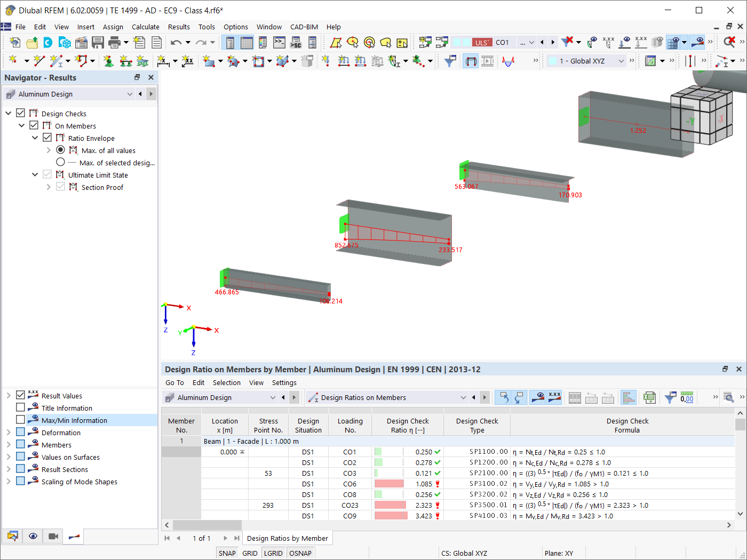747x560 pixels.
Task: Click the Excel export icon in the table toolbar
Action: (649, 397)
